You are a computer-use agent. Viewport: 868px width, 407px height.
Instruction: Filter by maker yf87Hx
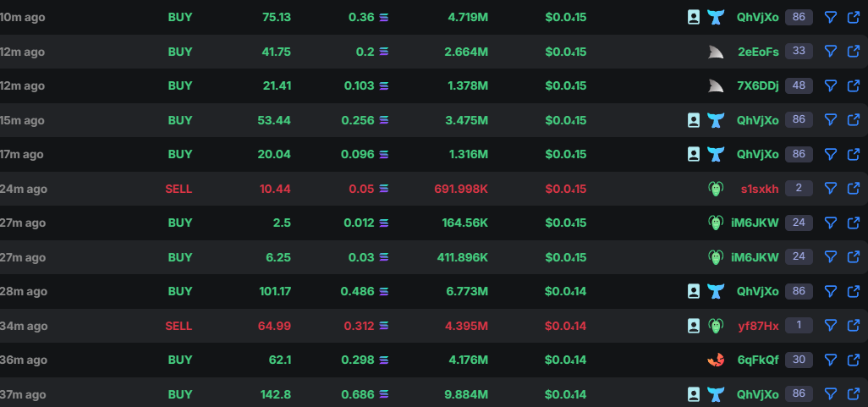[830, 326]
